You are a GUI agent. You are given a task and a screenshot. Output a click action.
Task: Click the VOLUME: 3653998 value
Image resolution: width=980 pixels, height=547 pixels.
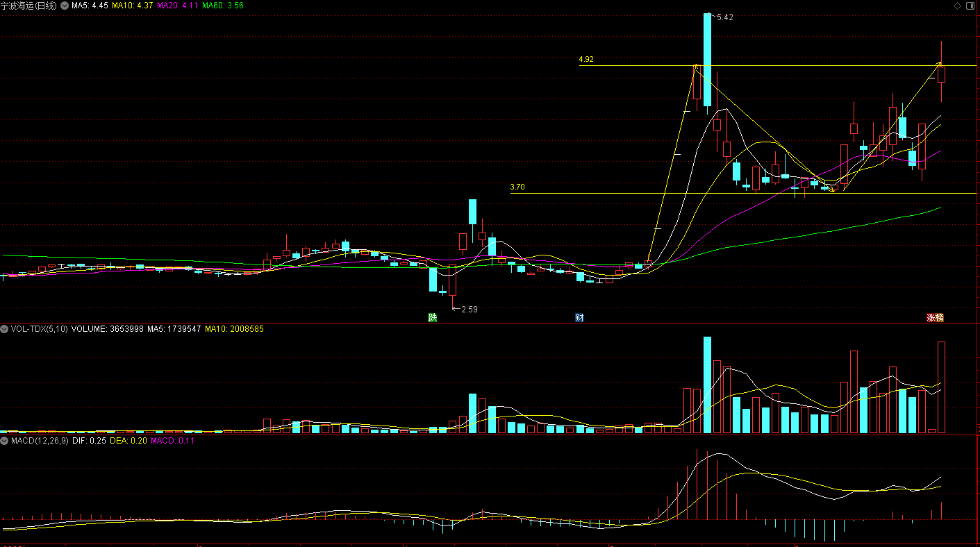(x=108, y=329)
